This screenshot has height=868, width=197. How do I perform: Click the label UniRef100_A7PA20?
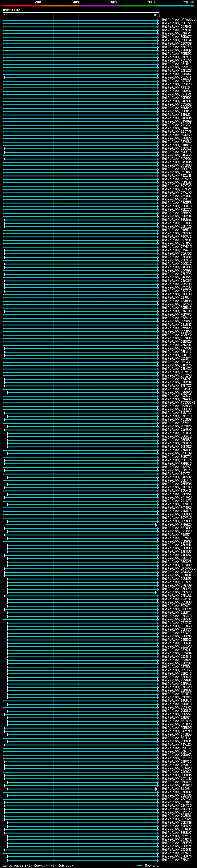(176, 525)
